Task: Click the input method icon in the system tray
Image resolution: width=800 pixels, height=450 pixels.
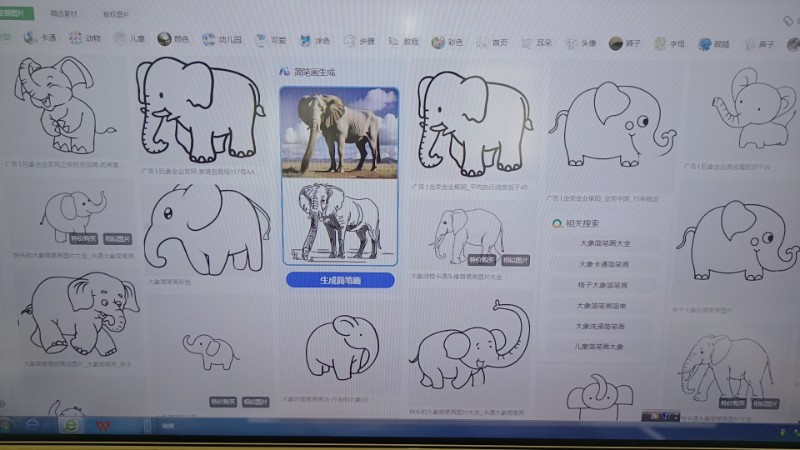Action: pyautogui.click(x=655, y=416)
